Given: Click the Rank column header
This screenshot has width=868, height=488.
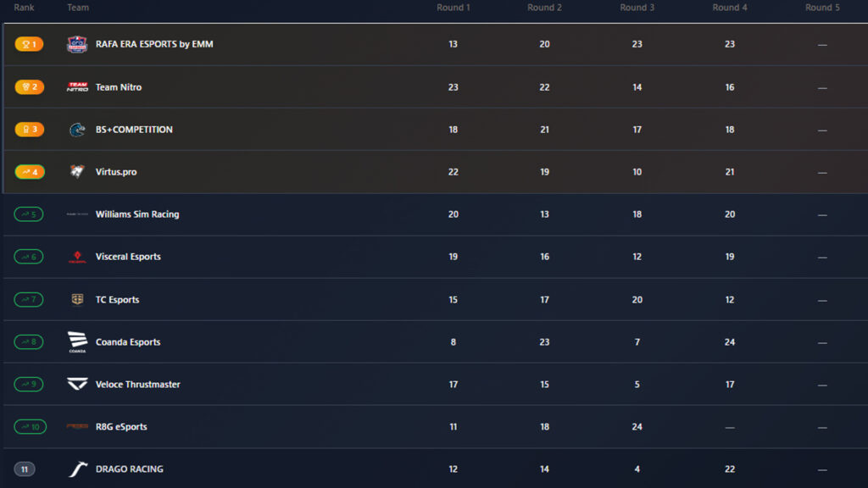Looking at the screenshot, I should 25,8.
